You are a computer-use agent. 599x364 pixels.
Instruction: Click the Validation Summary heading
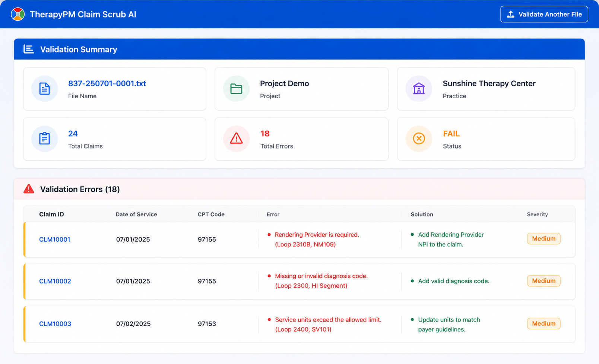(79, 49)
